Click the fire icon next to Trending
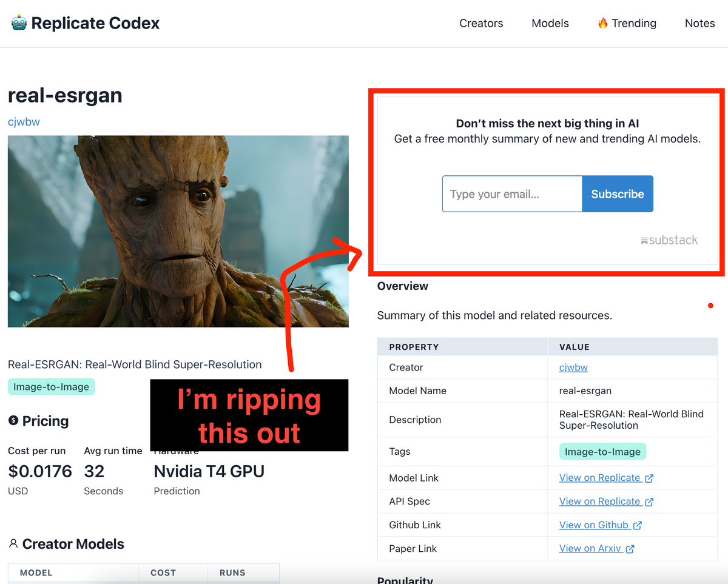728x584 pixels. 602,22
